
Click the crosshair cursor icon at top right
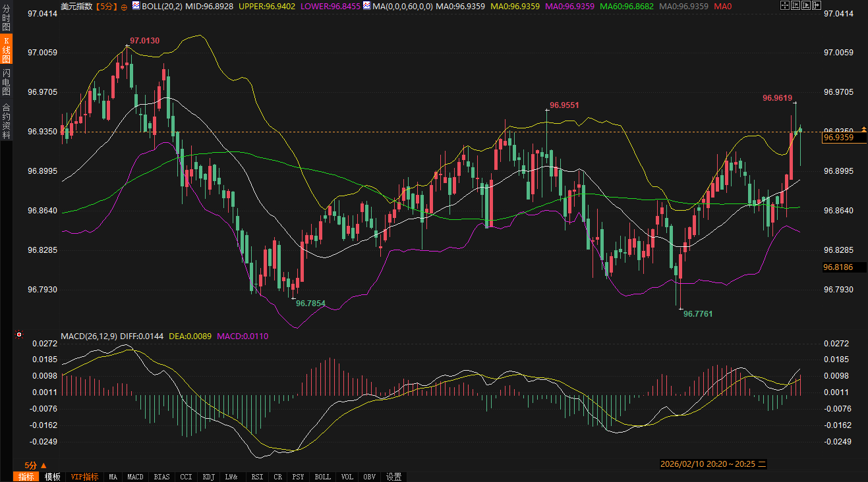pyautogui.click(x=784, y=5)
